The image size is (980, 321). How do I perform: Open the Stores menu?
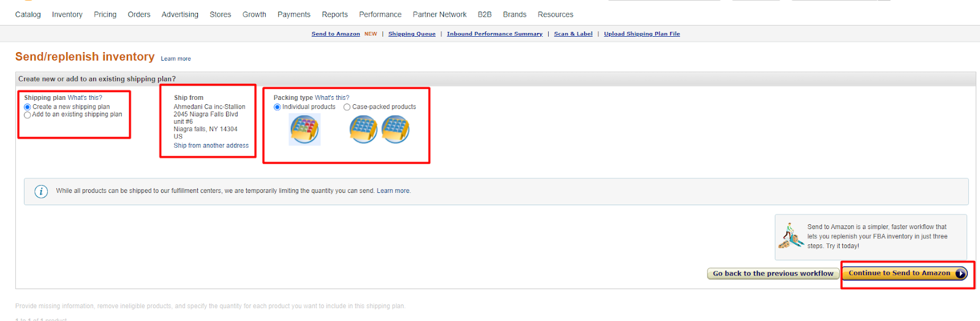(221, 15)
